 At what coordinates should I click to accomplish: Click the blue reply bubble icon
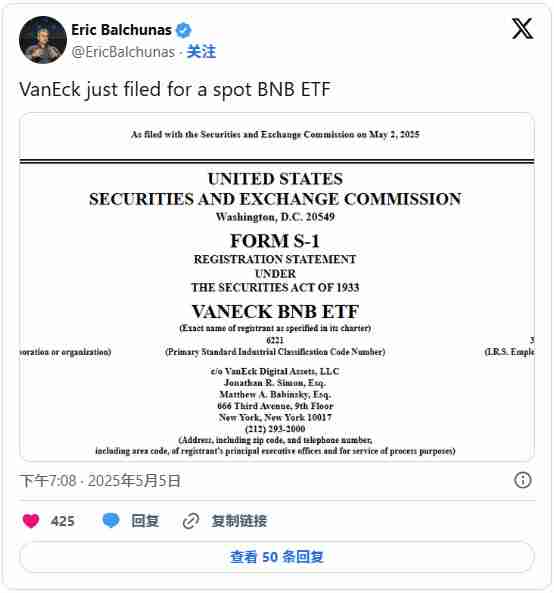tap(111, 520)
